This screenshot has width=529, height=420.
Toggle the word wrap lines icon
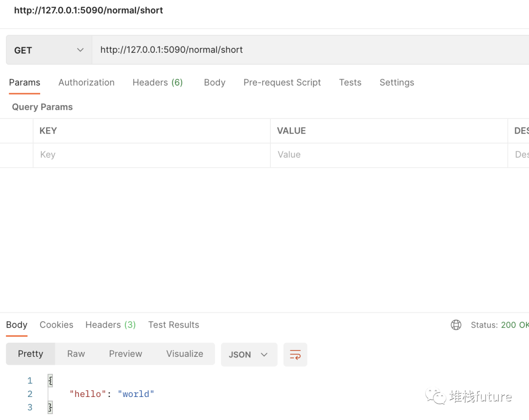[x=295, y=354]
